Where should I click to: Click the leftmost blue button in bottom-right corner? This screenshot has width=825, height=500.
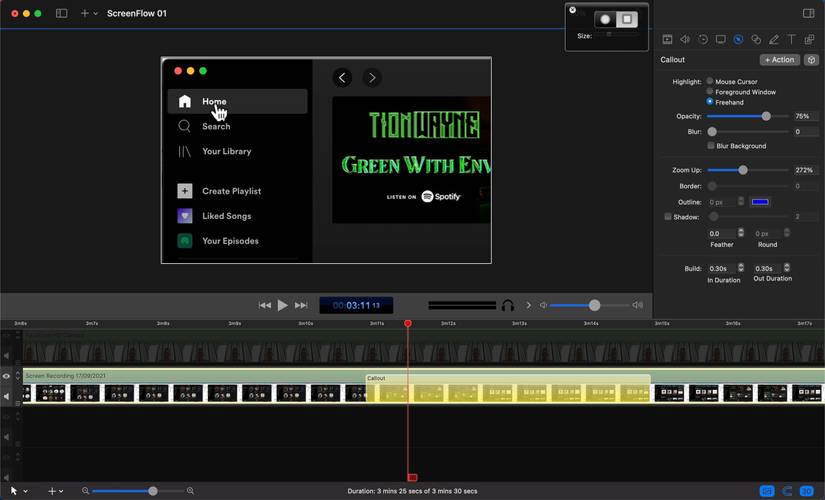click(767, 491)
